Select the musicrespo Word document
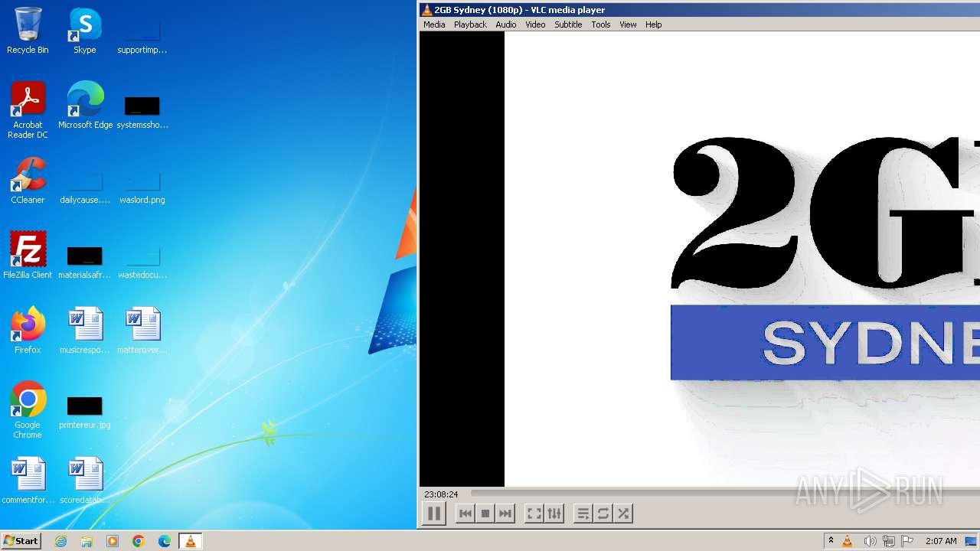This screenshot has width=980, height=551. coord(85,331)
